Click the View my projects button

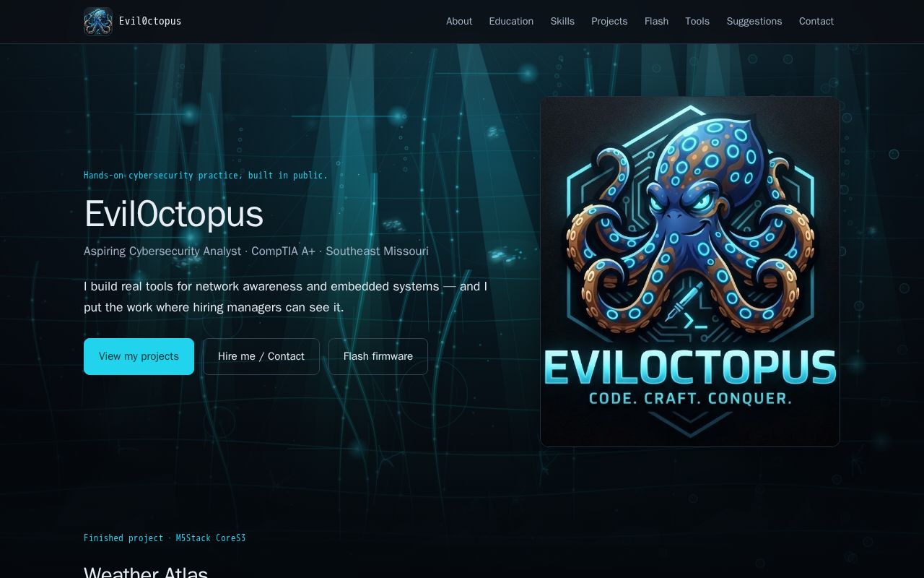click(139, 356)
